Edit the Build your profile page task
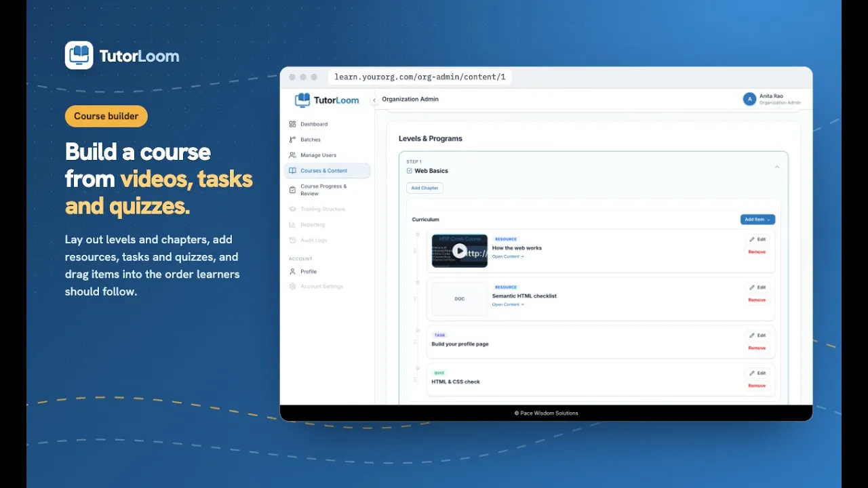This screenshot has height=488, width=868. (757, 335)
